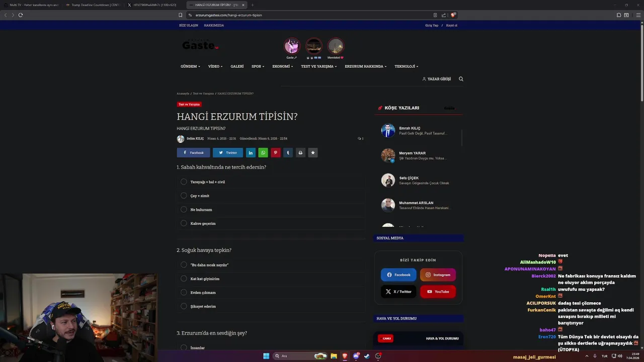Follow on Instagram social button

(x=438, y=275)
